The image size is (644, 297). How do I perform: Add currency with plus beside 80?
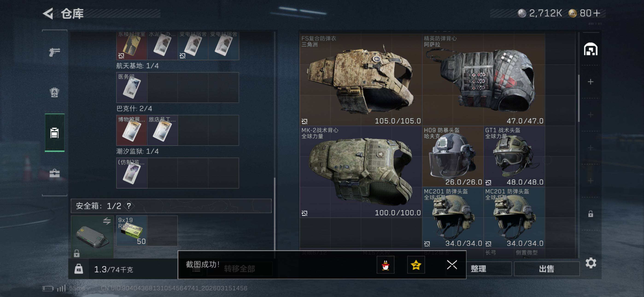click(x=597, y=13)
